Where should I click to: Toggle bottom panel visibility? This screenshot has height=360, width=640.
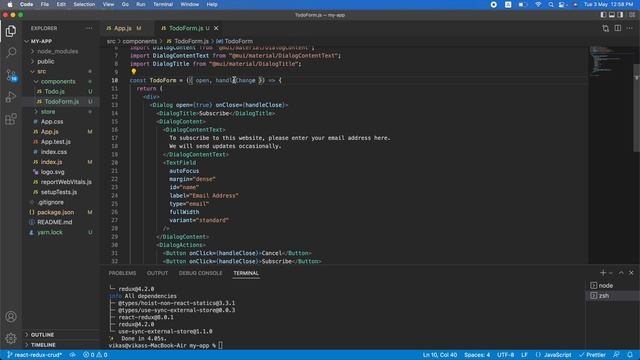pos(612,15)
